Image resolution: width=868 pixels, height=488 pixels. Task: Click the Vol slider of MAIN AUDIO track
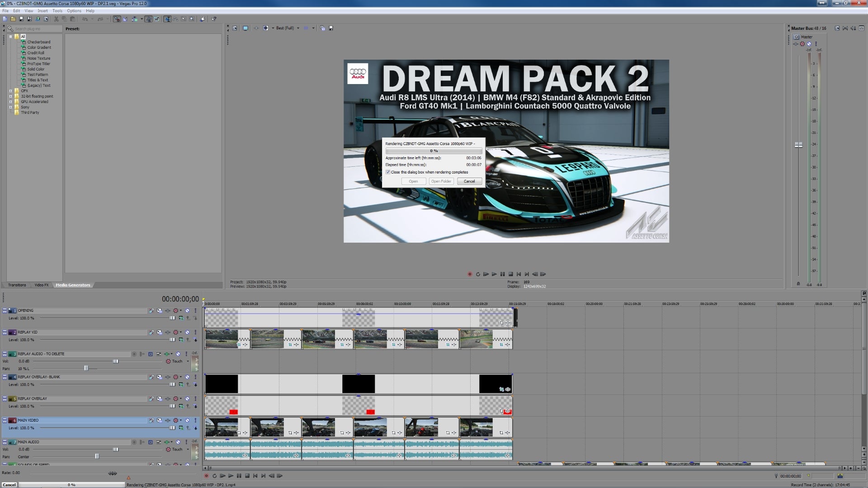click(115, 449)
